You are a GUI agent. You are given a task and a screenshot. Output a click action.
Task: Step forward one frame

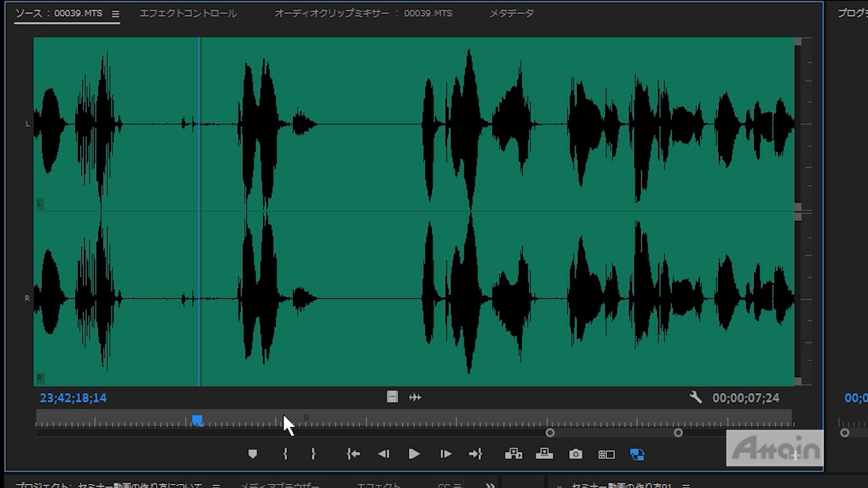point(446,454)
